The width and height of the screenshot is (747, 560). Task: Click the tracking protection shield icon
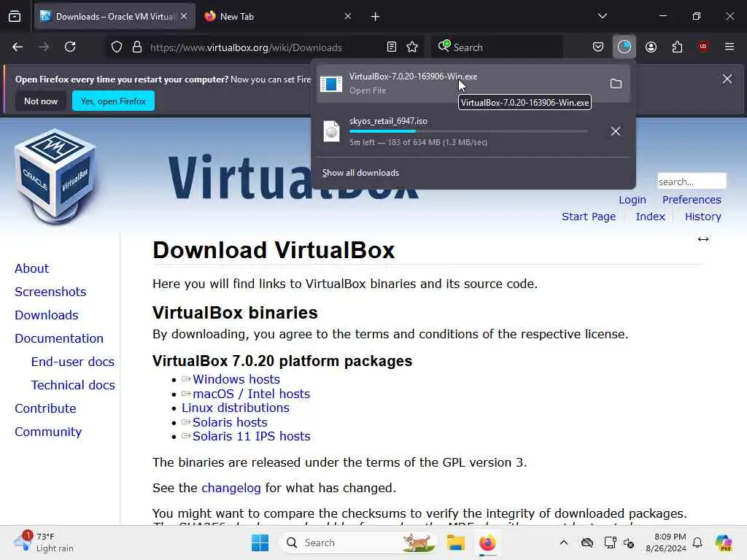click(117, 47)
